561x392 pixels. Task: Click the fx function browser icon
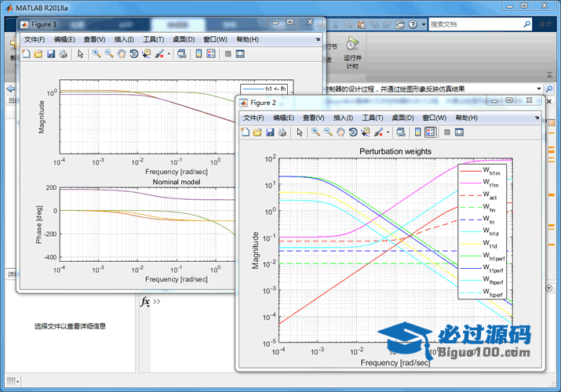(x=145, y=302)
